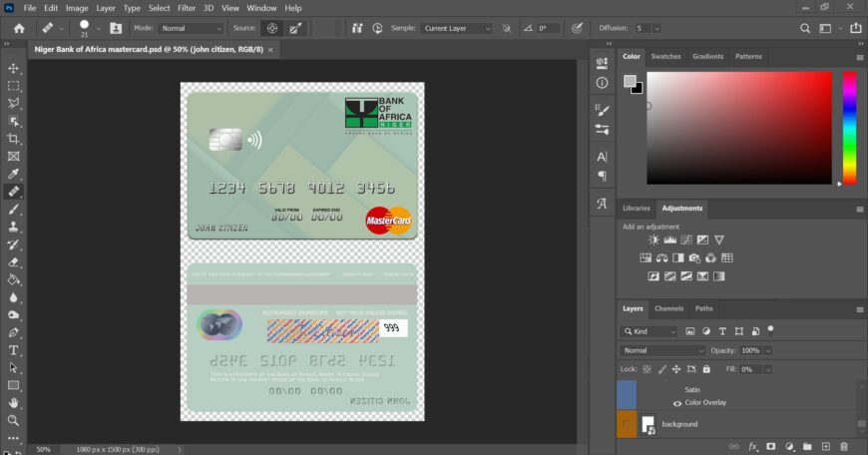The image size is (868, 455).
Task: Add a layer mask
Action: point(770,446)
